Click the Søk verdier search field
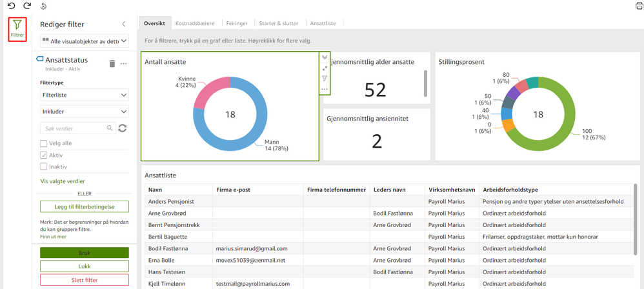The height and width of the screenshot is (289, 644). (x=74, y=128)
